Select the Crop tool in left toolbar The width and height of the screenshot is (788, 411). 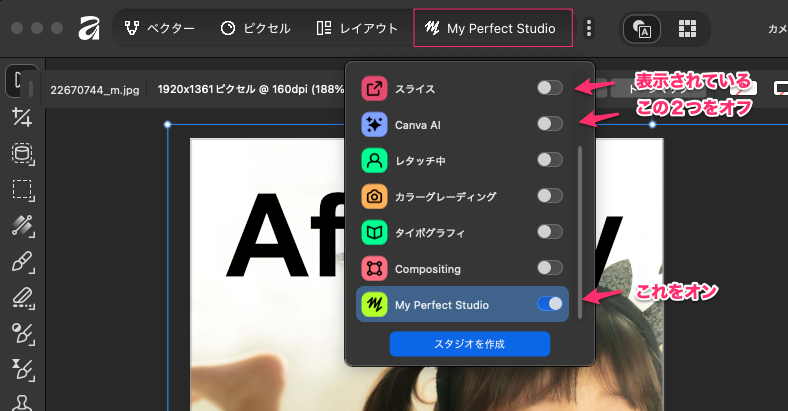coord(20,117)
